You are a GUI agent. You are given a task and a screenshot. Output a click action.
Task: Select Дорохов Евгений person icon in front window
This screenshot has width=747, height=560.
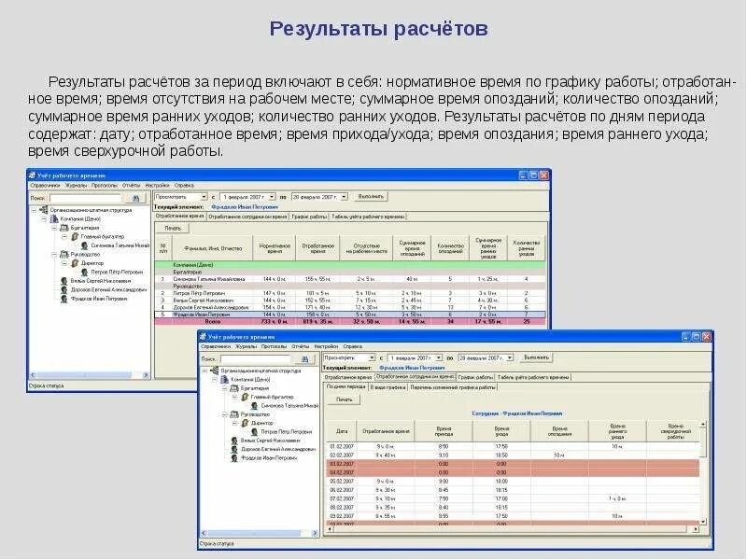pyautogui.click(x=234, y=449)
